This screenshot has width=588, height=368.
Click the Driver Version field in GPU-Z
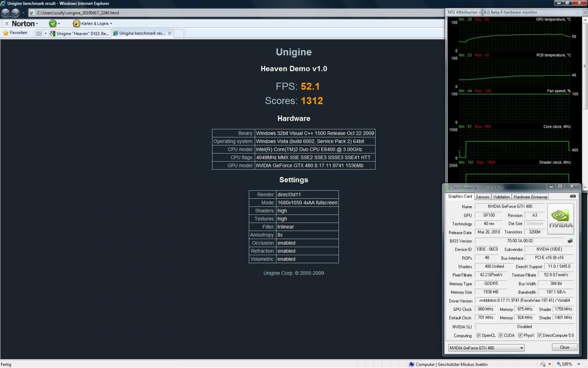pyautogui.click(x=524, y=301)
